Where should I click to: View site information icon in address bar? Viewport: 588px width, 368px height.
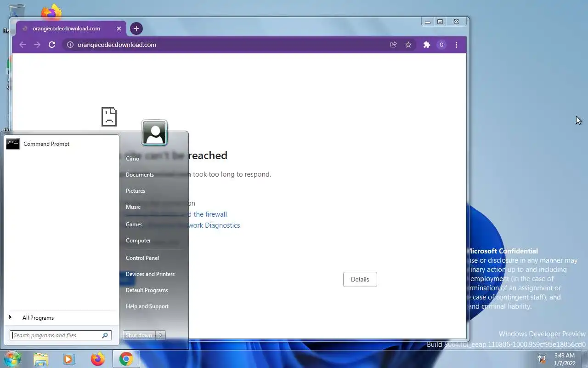[x=70, y=45]
